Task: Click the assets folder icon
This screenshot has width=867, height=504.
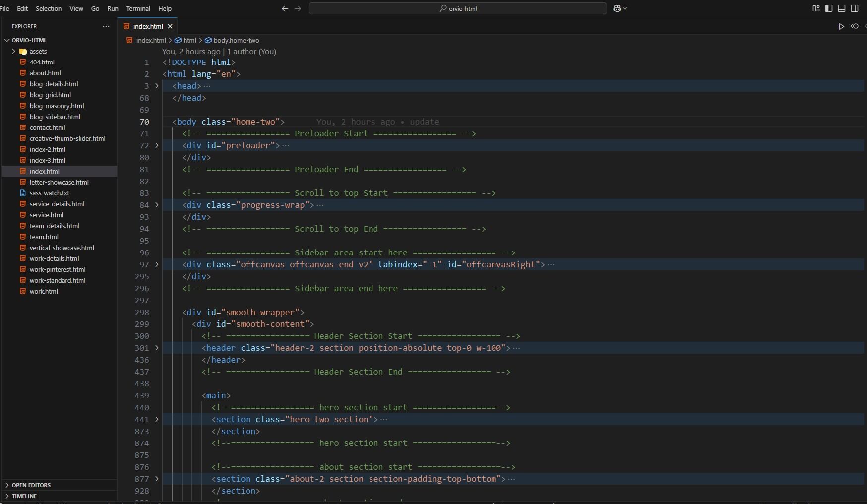Action: coord(23,51)
